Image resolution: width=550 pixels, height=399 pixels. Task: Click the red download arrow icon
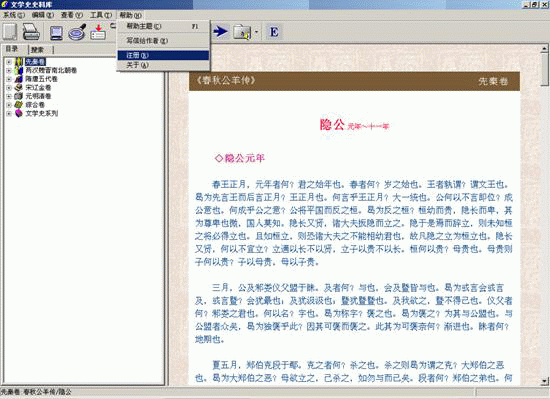98,32
